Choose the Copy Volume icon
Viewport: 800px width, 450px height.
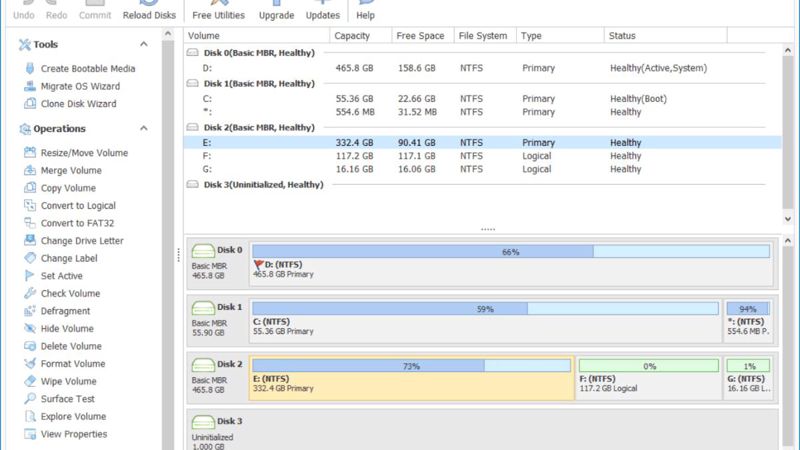30,188
